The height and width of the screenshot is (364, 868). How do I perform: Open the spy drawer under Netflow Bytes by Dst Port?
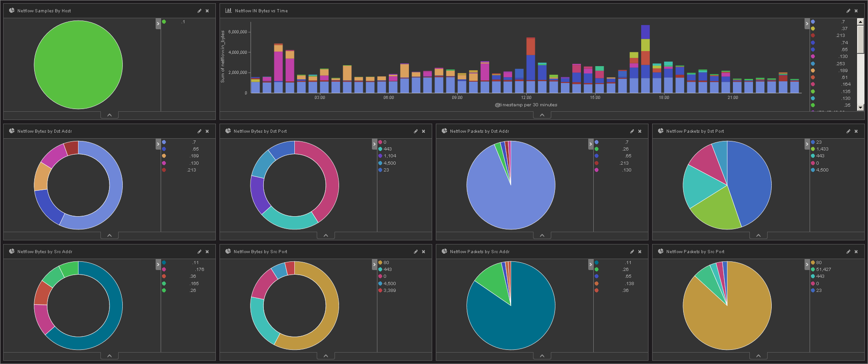[x=326, y=235]
